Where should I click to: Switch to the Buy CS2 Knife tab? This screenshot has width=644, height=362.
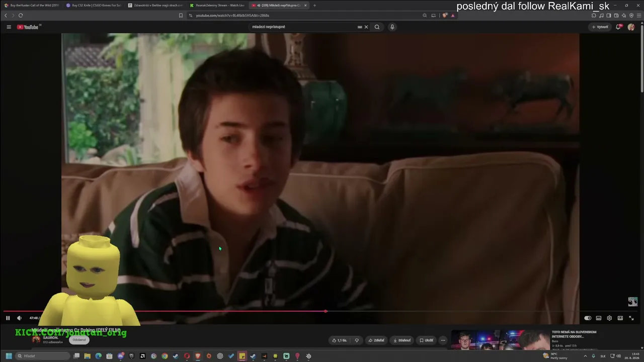click(93, 6)
